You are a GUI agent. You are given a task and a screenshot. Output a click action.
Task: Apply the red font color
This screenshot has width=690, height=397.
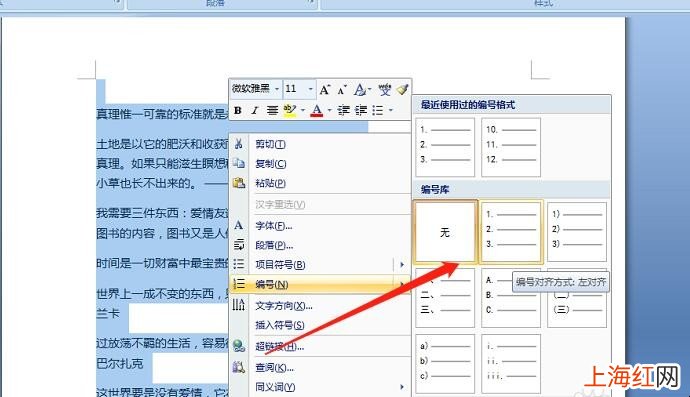pos(316,110)
